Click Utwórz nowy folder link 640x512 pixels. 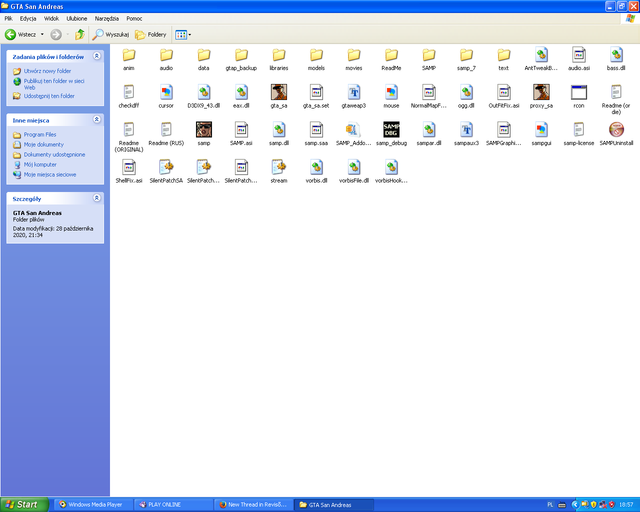click(47, 71)
